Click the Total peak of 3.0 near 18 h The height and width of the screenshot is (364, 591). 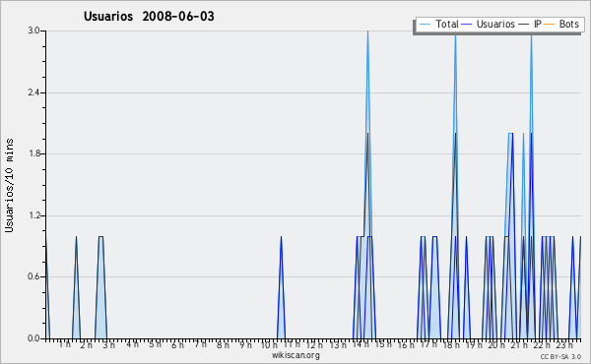click(455, 36)
